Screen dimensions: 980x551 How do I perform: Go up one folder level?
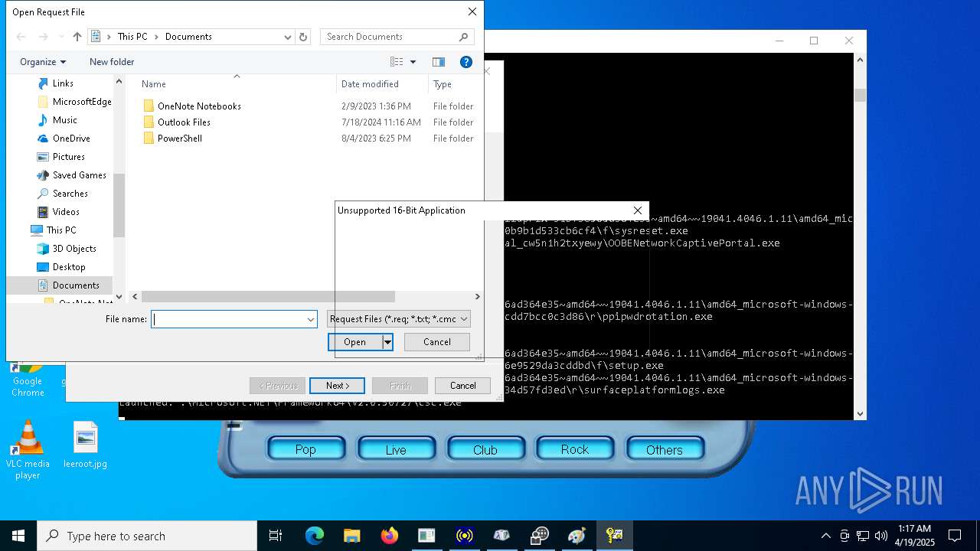pos(77,37)
